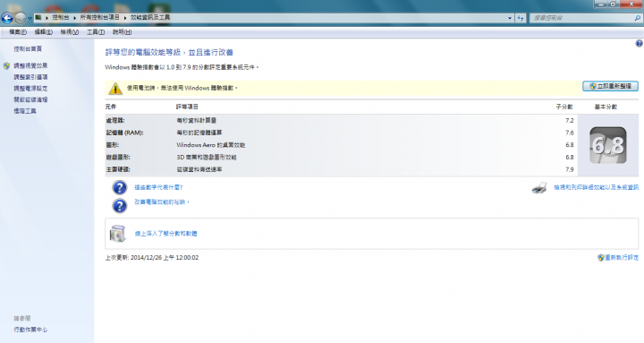
Task: Expand arrow right after the address bar icon
Action: coord(47,18)
